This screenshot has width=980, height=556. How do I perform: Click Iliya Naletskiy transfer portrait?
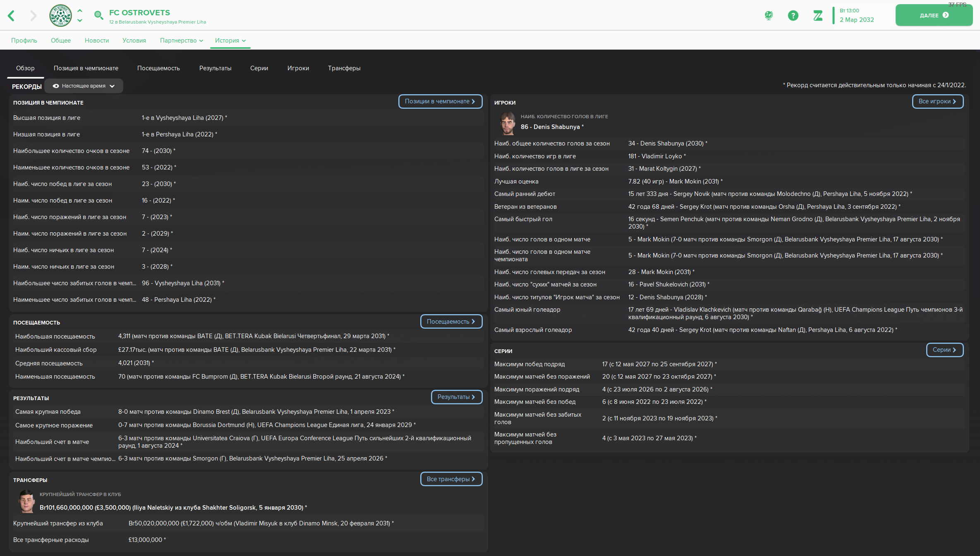[26, 501]
